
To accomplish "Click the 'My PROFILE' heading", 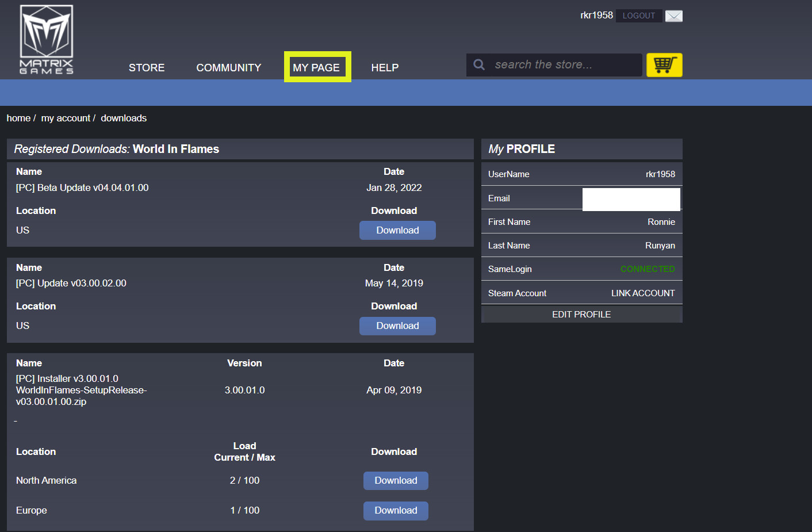I will 522,149.
